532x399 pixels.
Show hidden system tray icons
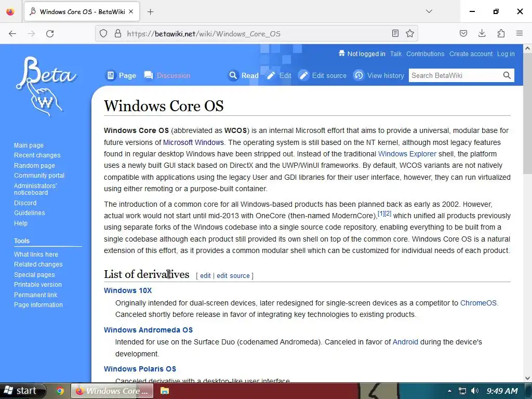pyautogui.click(x=449, y=391)
